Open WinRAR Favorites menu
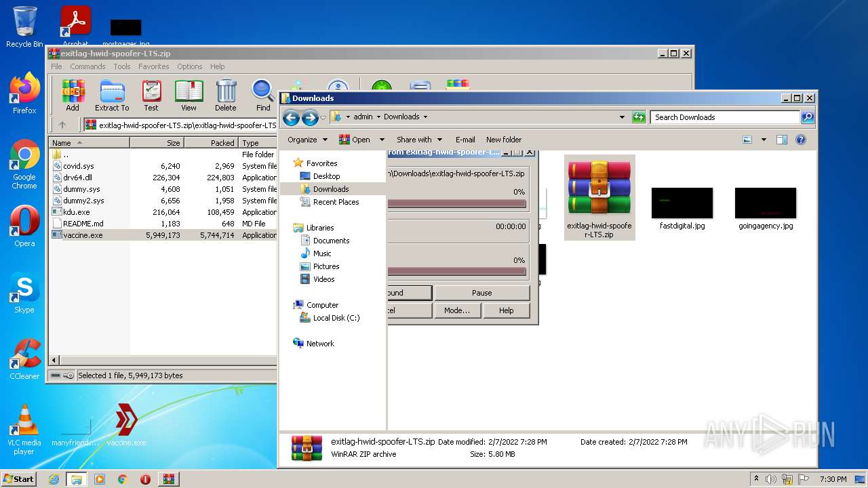 154,66
